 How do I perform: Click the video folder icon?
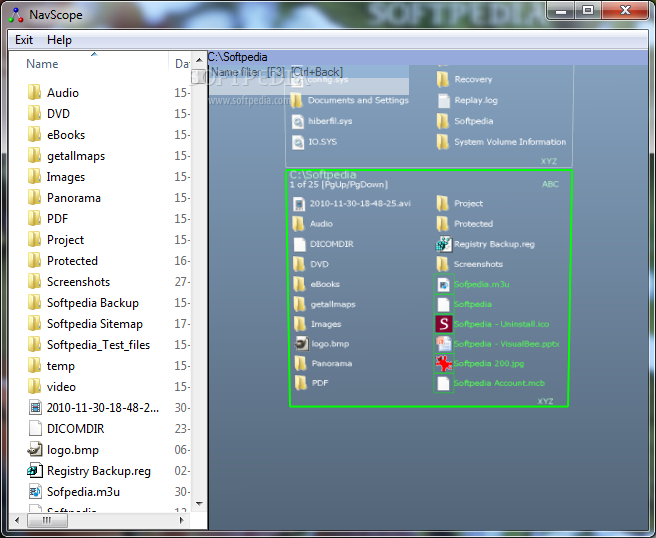[35, 387]
